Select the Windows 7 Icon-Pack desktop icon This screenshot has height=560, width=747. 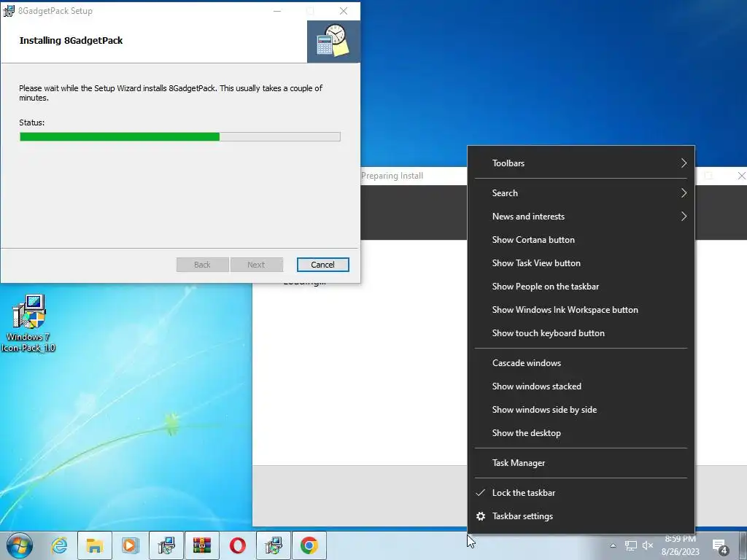click(x=28, y=323)
